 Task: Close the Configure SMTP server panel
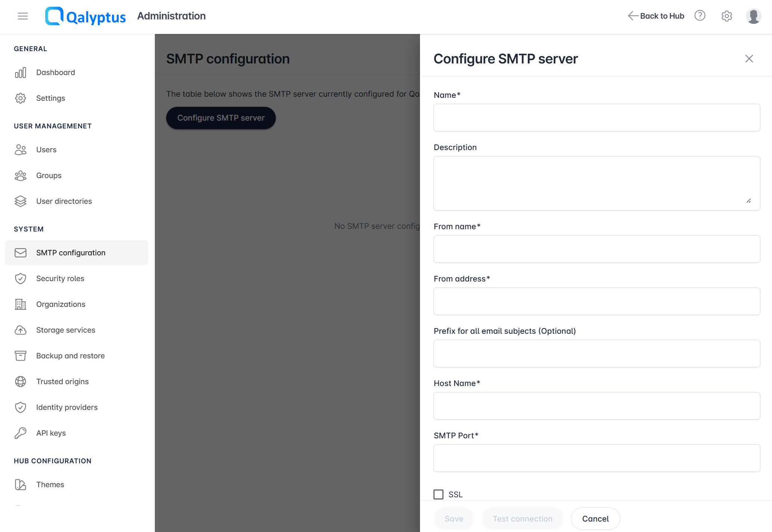pyautogui.click(x=749, y=59)
